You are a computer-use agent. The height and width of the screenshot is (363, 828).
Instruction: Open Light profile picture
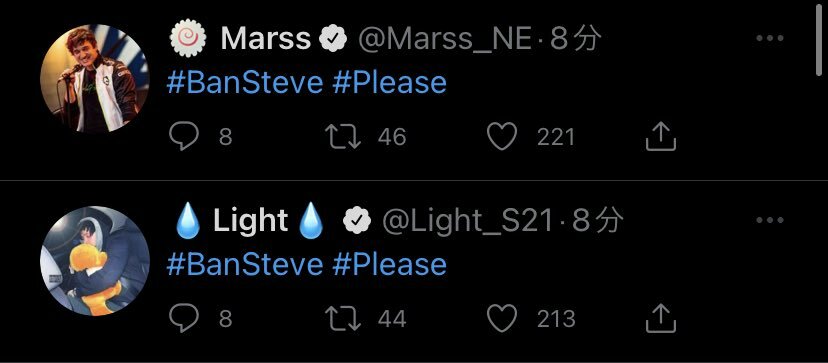tap(95, 260)
